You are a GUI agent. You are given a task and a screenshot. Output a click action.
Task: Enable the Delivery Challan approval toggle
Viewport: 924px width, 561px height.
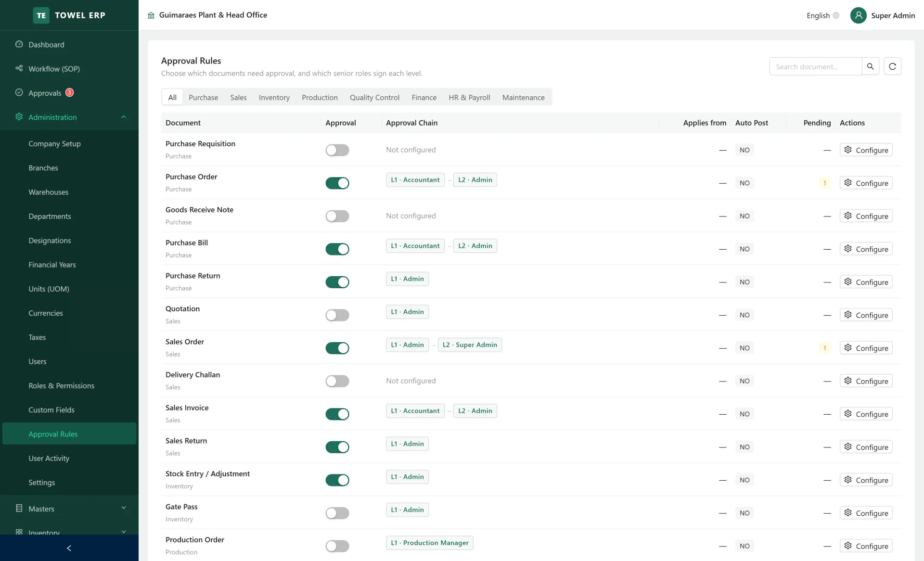[x=337, y=381]
